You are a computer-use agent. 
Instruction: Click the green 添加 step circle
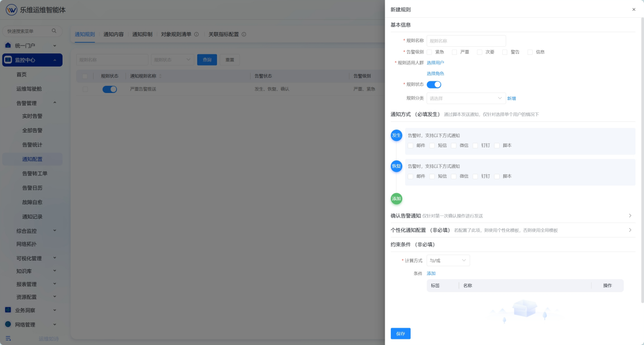pos(396,199)
